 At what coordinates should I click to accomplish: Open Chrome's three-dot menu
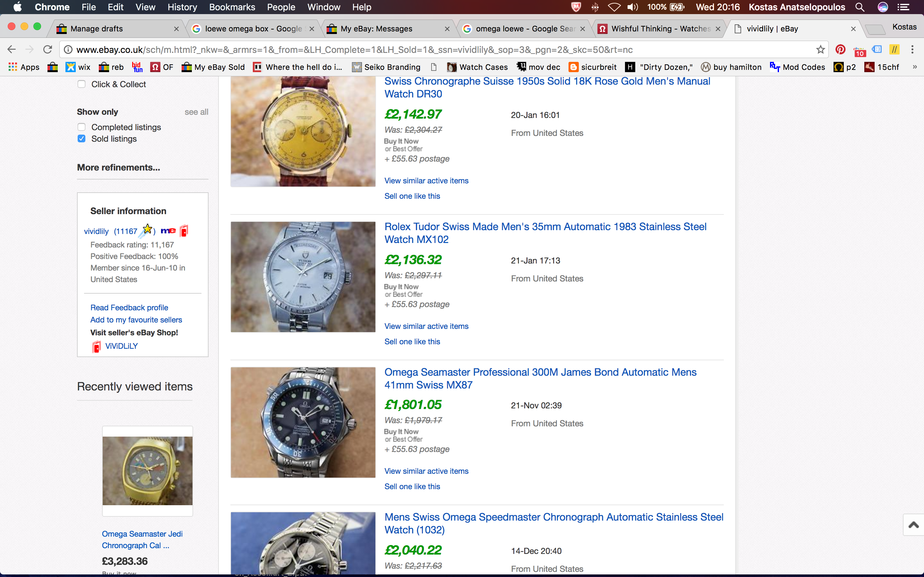click(912, 50)
